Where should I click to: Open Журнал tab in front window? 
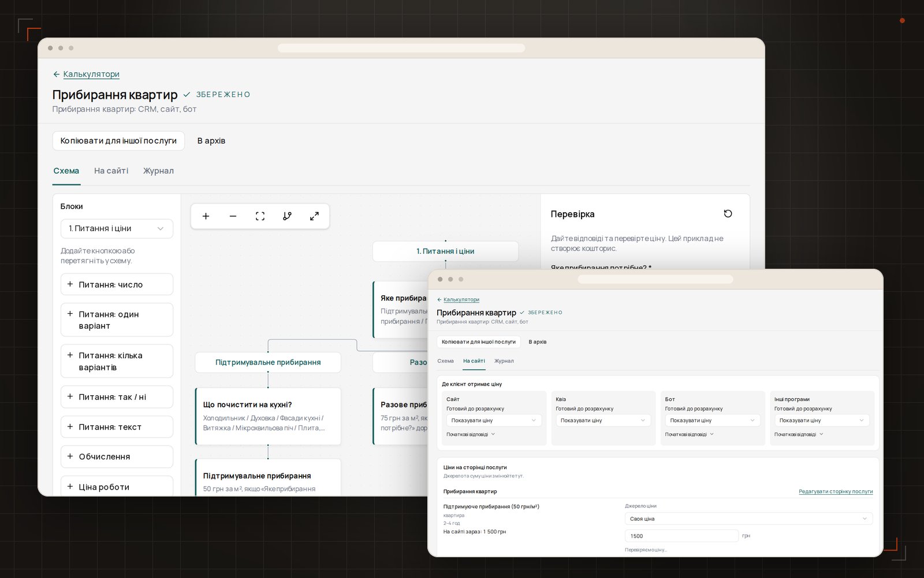pyautogui.click(x=504, y=361)
